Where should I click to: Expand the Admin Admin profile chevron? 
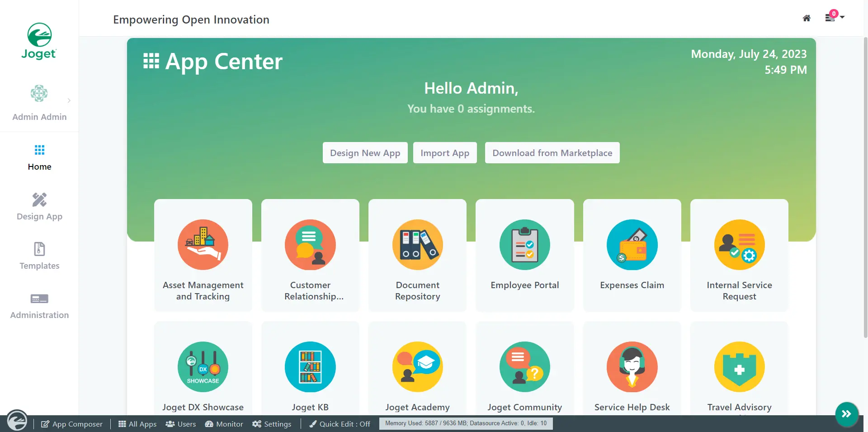(x=69, y=100)
